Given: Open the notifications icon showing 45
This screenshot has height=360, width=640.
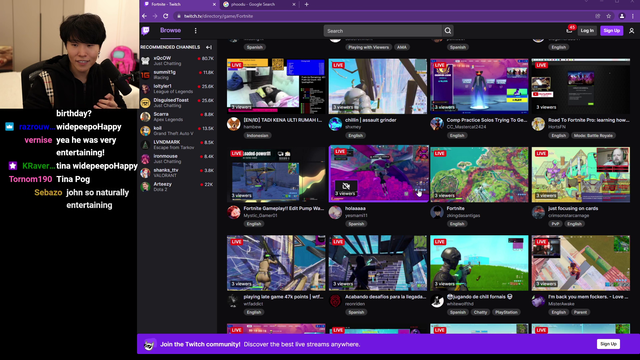Looking at the screenshot, I should [x=570, y=30].
